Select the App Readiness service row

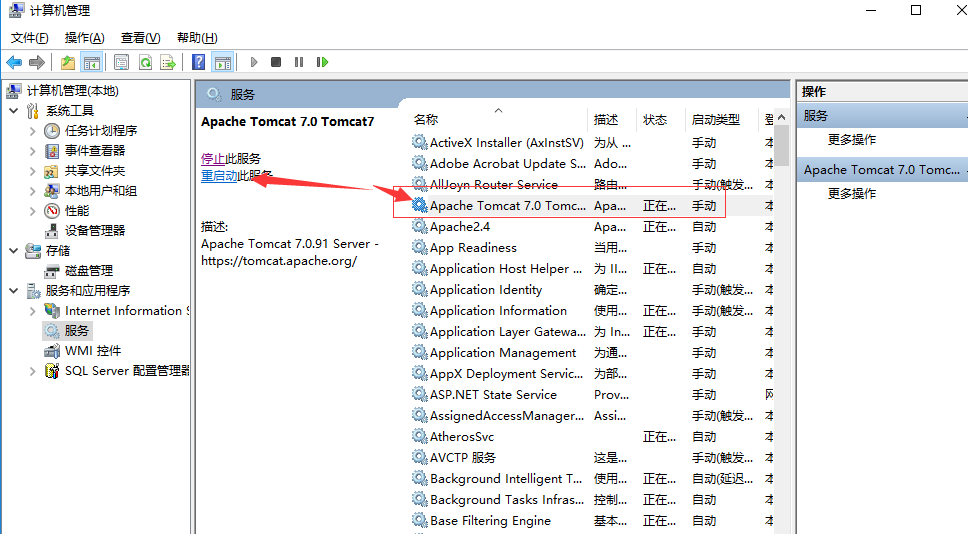[591, 248]
